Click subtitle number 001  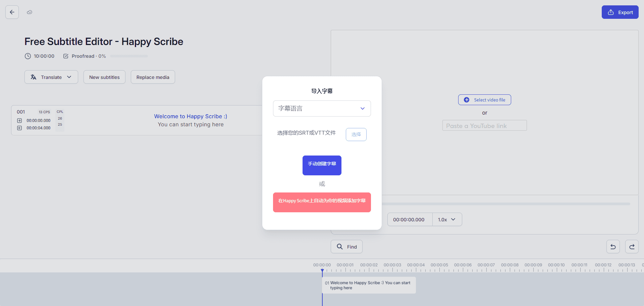21,112
